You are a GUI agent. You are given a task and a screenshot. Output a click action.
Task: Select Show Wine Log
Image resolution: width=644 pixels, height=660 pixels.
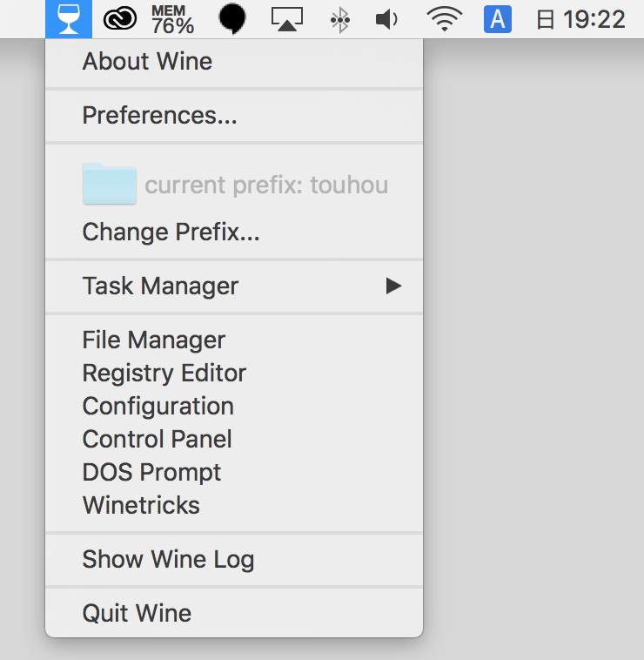point(234,559)
